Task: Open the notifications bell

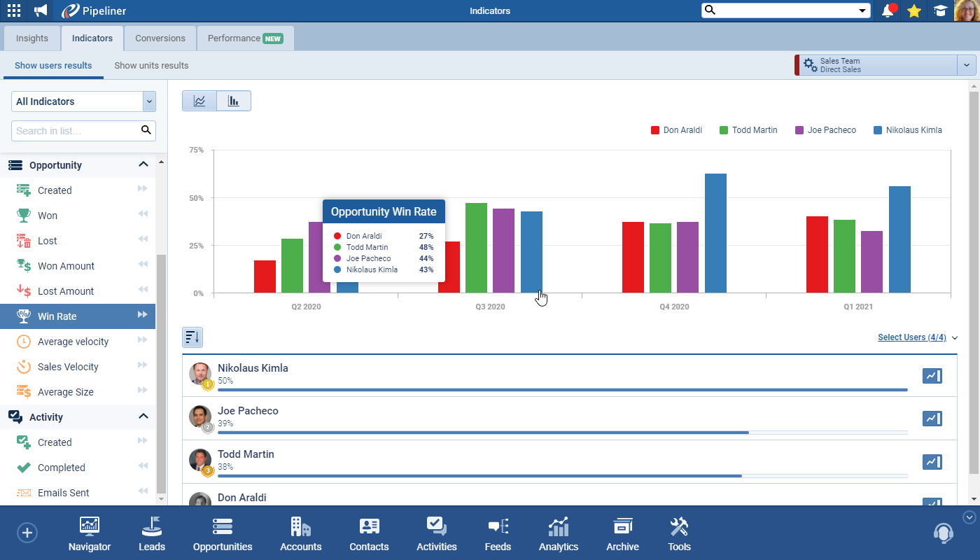Action: pyautogui.click(x=888, y=11)
